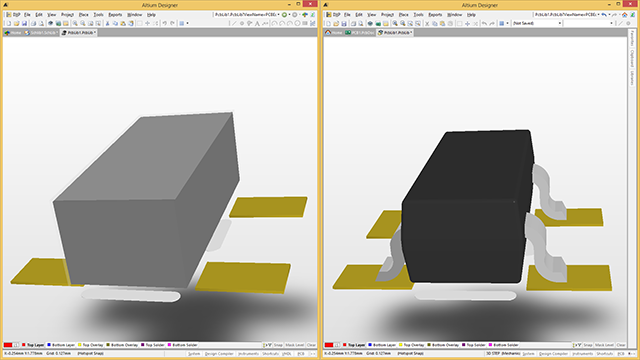
Task: Open Tools menu in right window
Action: point(418,15)
